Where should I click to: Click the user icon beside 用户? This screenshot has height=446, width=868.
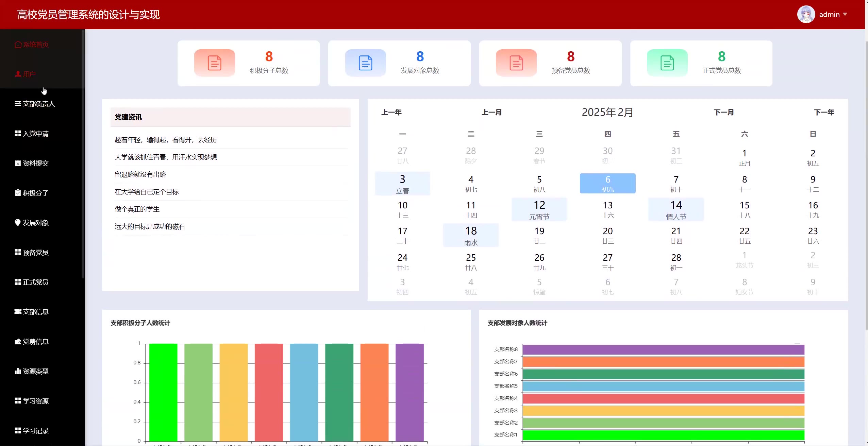tap(18, 74)
